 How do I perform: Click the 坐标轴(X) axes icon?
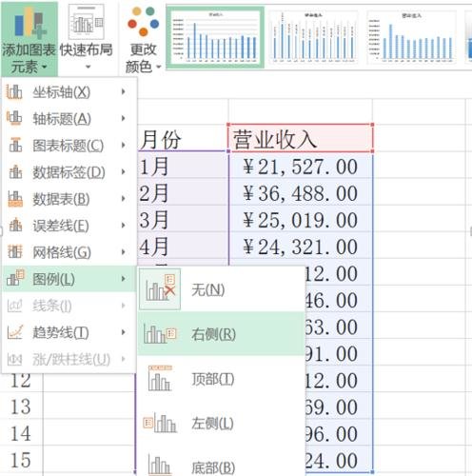[x=14, y=92]
